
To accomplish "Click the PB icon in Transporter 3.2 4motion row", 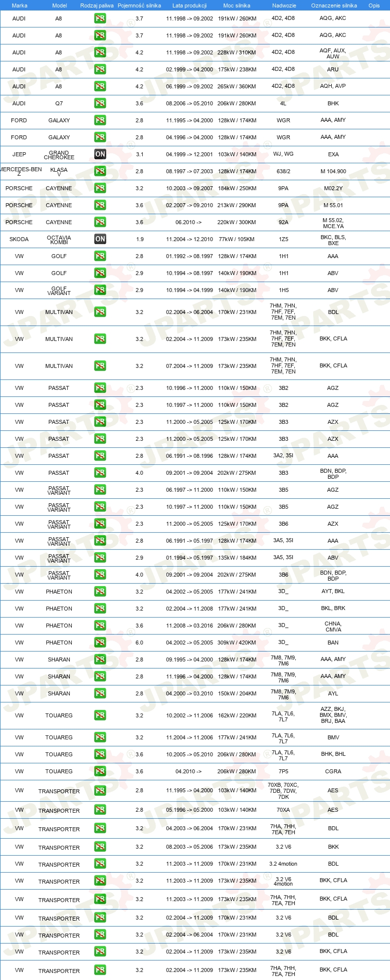I will [x=100, y=864].
